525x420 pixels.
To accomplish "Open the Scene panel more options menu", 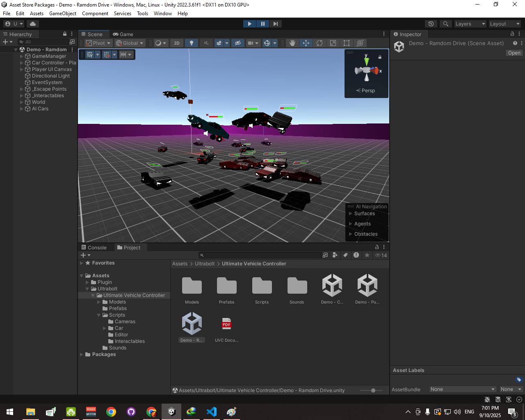I will coord(384,34).
